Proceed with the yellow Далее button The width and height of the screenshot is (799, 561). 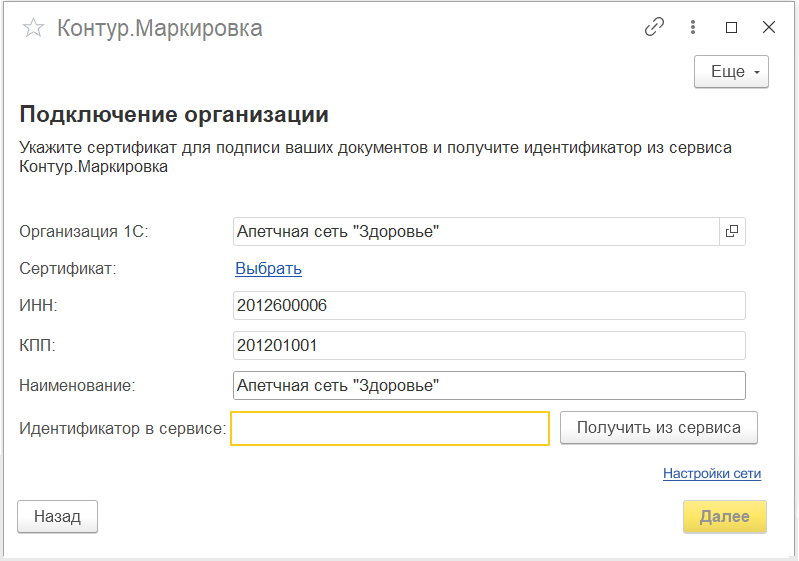click(x=725, y=517)
